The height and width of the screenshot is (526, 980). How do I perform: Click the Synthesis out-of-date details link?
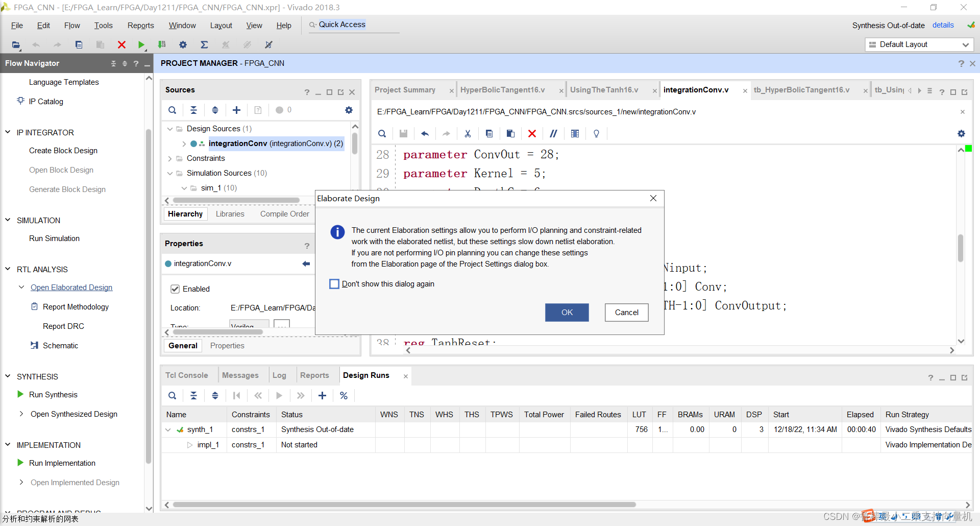pos(943,25)
